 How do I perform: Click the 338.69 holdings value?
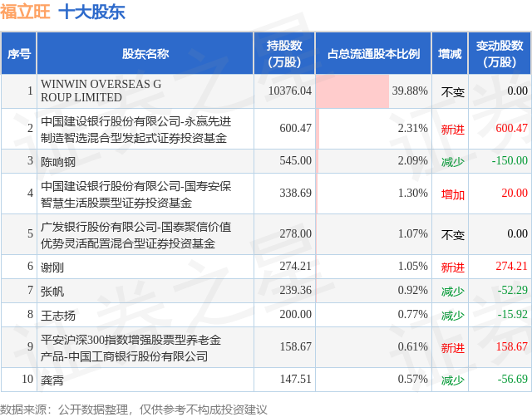click(x=296, y=193)
